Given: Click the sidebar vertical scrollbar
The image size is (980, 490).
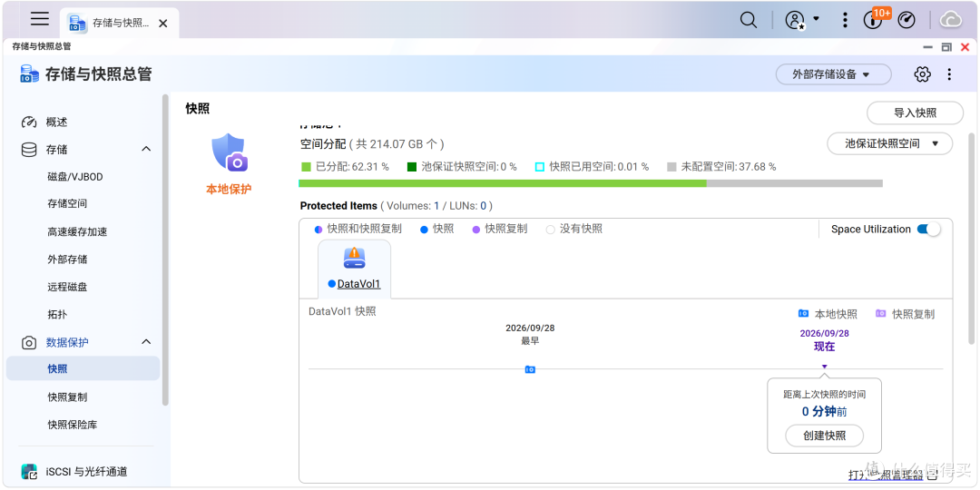Looking at the screenshot, I should [165, 250].
